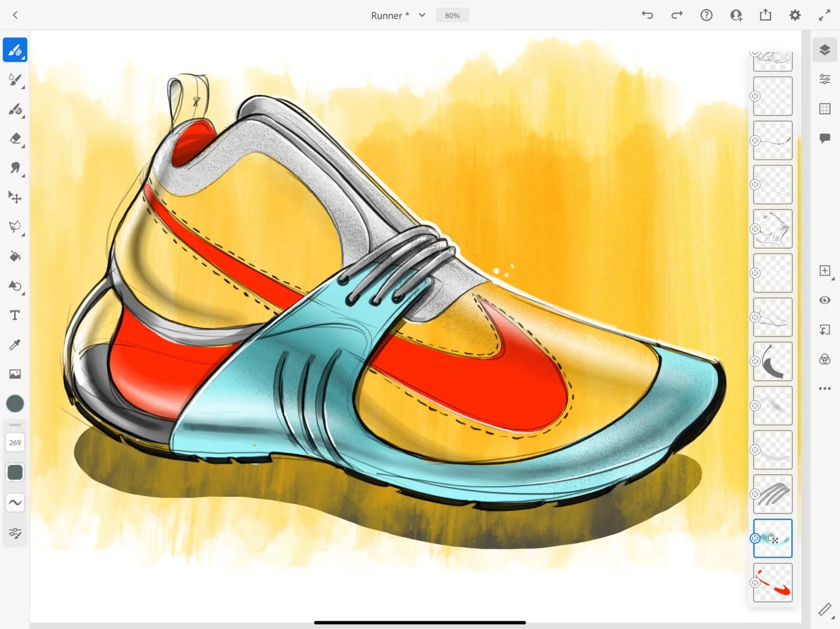Select the Eyedropper tool
The height and width of the screenshot is (629, 840).
coord(15,345)
